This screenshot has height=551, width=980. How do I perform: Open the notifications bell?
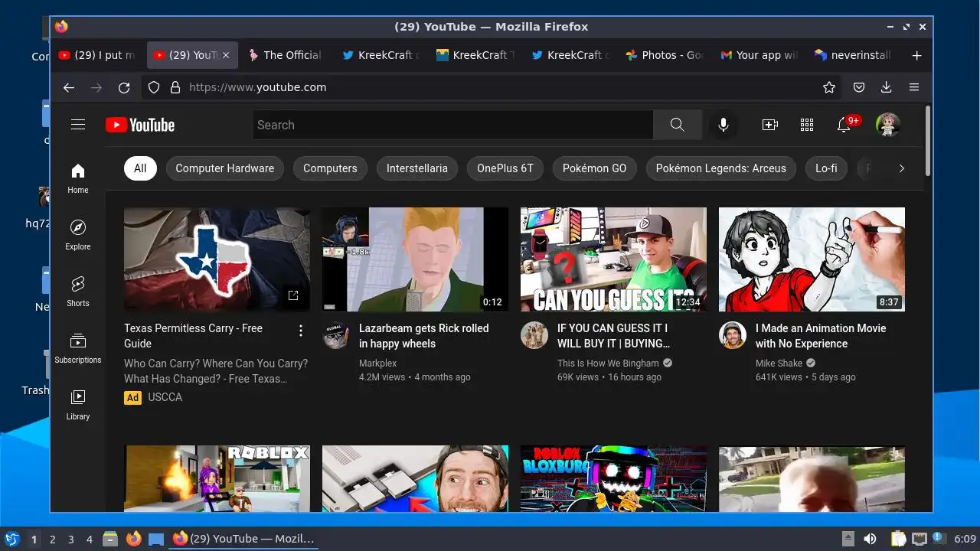(844, 125)
